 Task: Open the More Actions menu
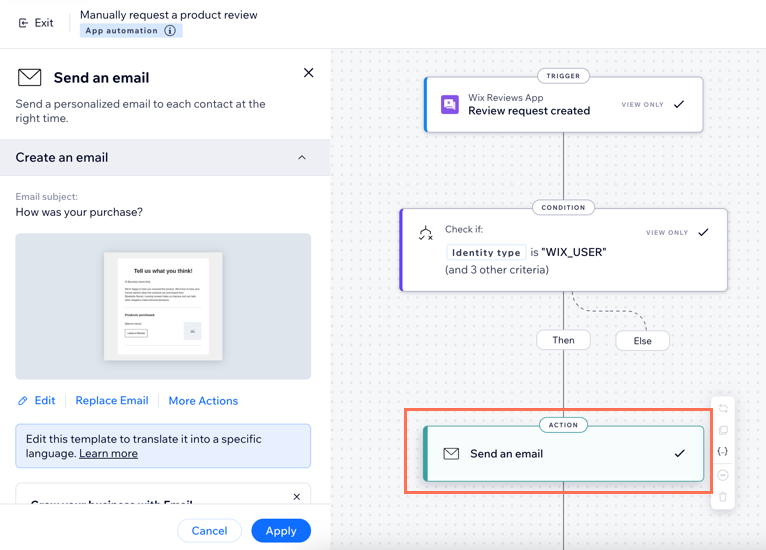(x=203, y=401)
